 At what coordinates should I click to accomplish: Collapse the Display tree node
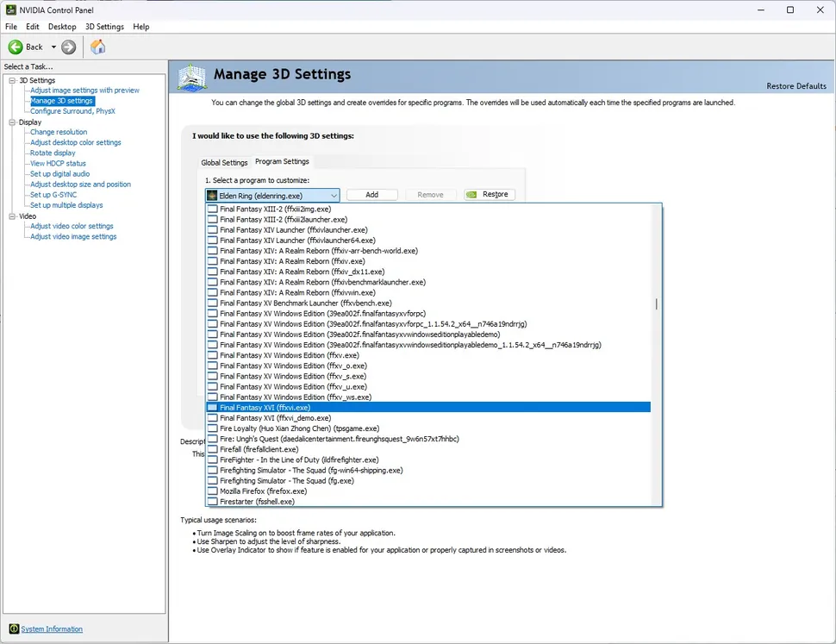pos(11,122)
